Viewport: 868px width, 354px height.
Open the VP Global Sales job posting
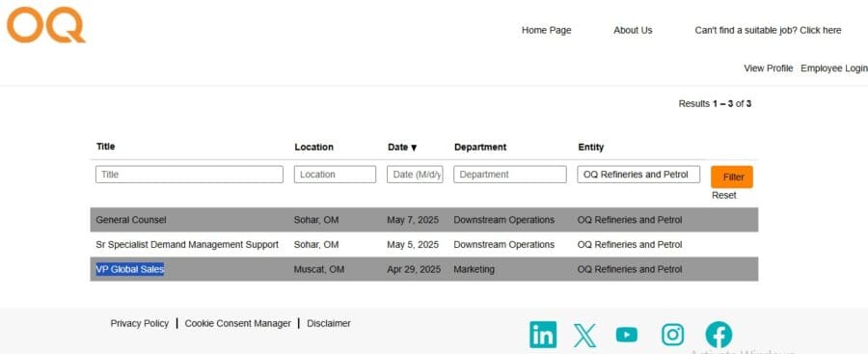point(130,269)
